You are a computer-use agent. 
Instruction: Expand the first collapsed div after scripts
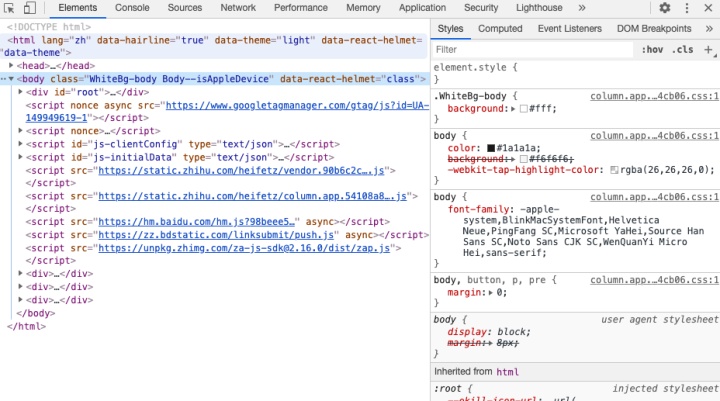[x=20, y=273]
